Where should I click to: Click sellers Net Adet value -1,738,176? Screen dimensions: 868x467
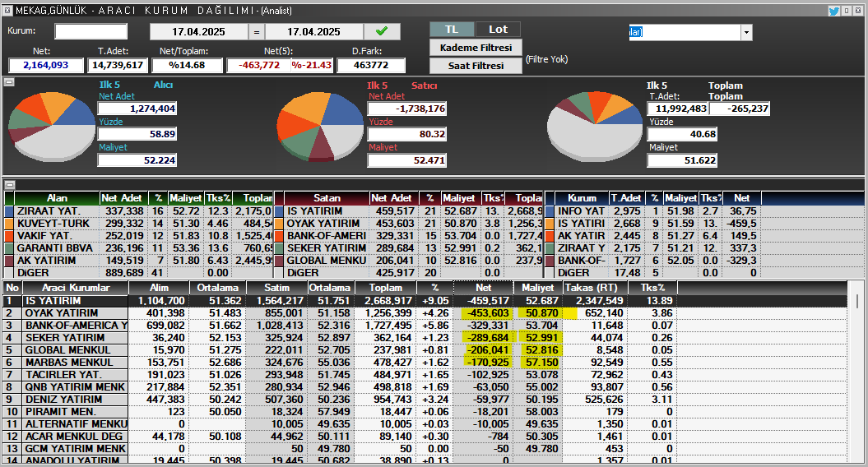[407, 109]
